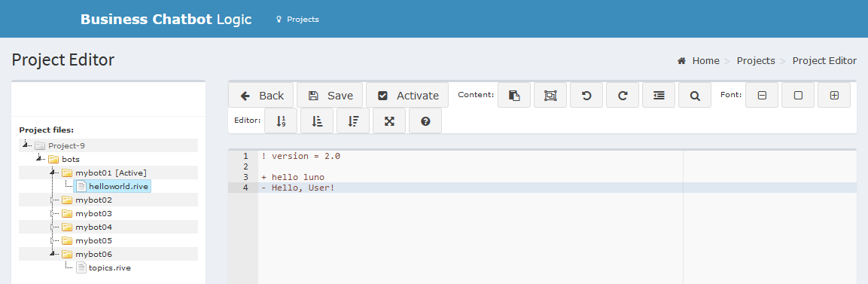Collapse the bots folder node
Image resolution: width=868 pixels, height=284 pixels.
[38, 159]
